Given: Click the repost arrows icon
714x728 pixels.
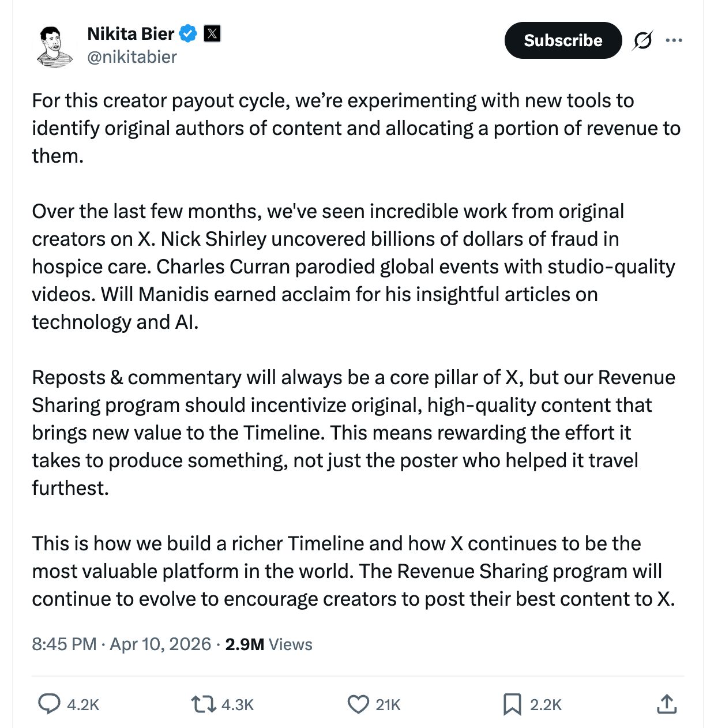Looking at the screenshot, I should coord(203,704).
